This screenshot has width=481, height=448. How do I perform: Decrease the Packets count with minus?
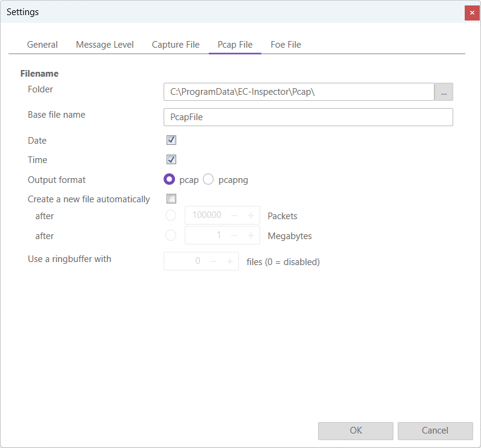pos(234,216)
